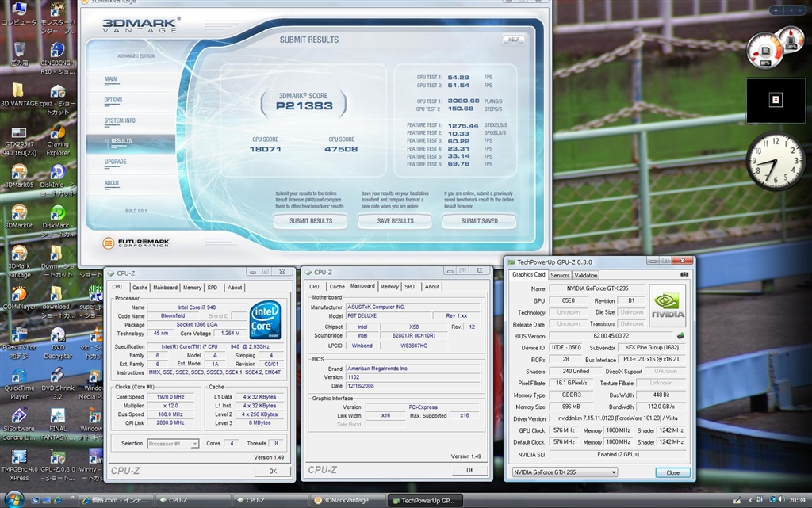812x508 pixels.
Task: Open TMPGEnc 4.0 XPress desktop icon
Action: [x=19, y=465]
